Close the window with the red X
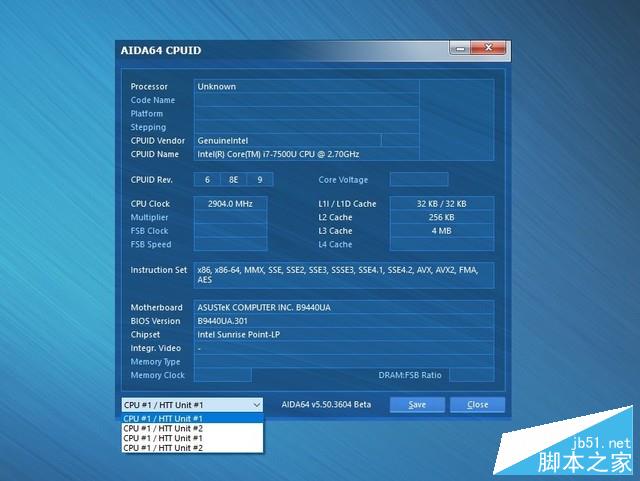 (488, 48)
